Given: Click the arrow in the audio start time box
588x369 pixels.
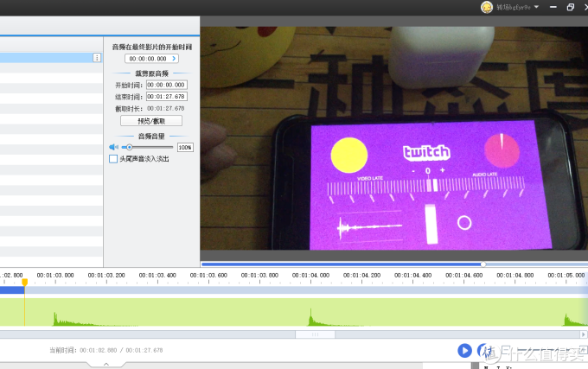Looking at the screenshot, I should pos(174,59).
